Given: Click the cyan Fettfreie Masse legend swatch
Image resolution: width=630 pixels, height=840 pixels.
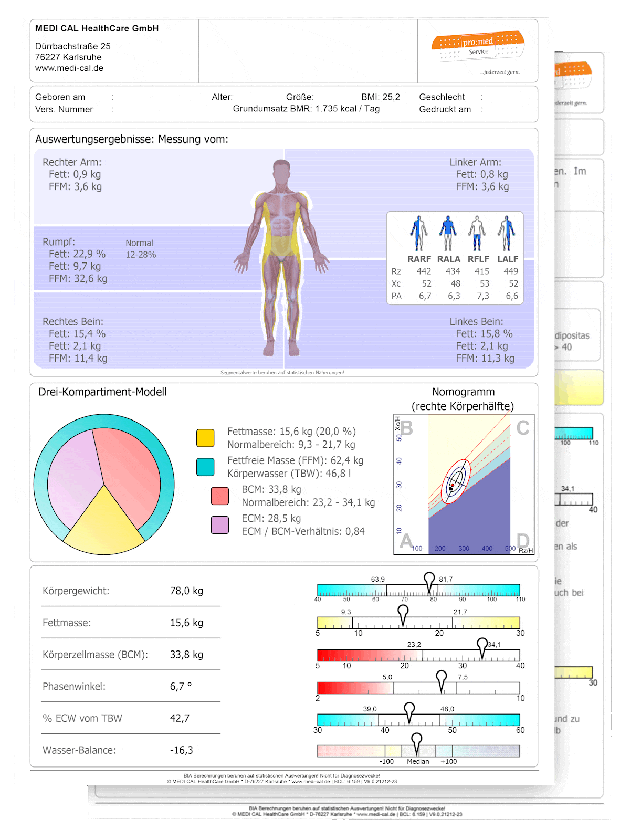Looking at the screenshot, I should tap(205, 467).
